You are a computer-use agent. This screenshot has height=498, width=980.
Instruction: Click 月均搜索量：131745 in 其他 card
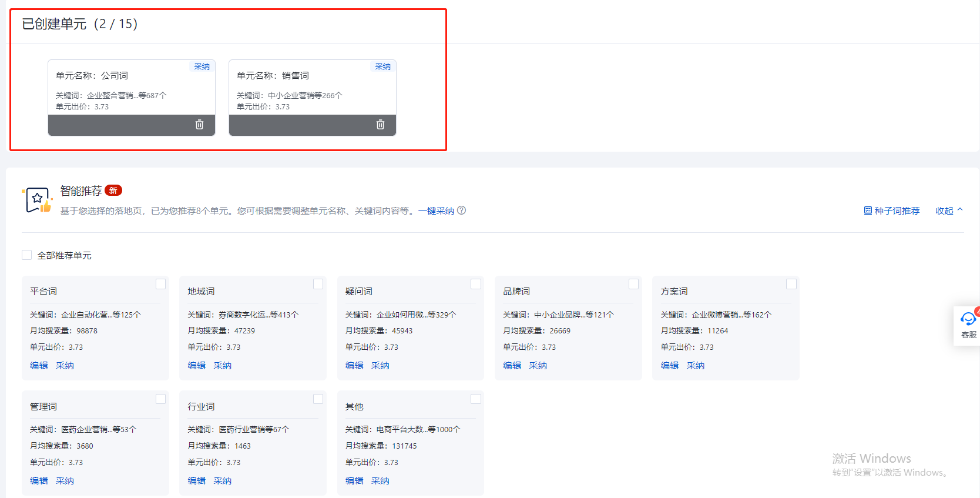click(x=381, y=446)
